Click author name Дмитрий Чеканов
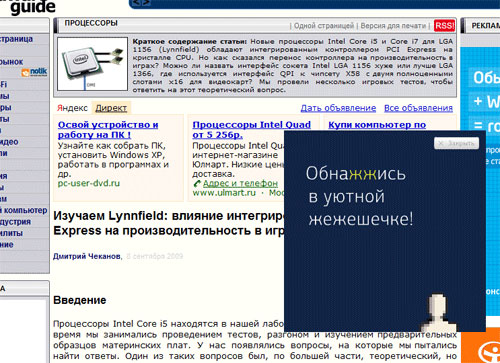This screenshot has height=363, width=500. (87, 256)
